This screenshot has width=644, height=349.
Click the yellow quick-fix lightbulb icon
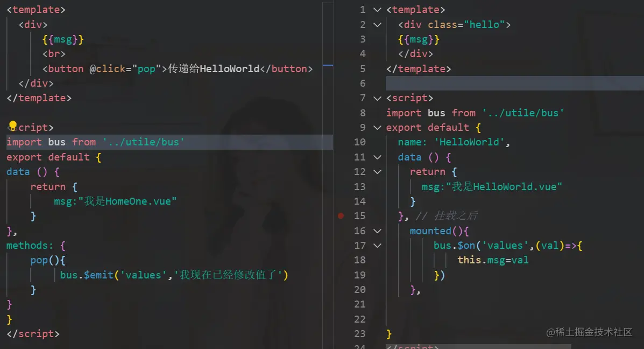pyautogui.click(x=12, y=125)
